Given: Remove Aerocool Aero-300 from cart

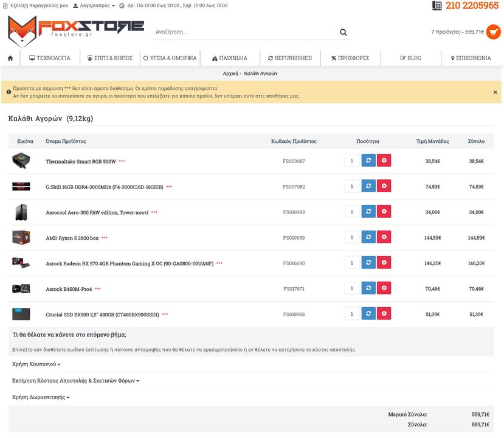Looking at the screenshot, I should coord(384,212).
